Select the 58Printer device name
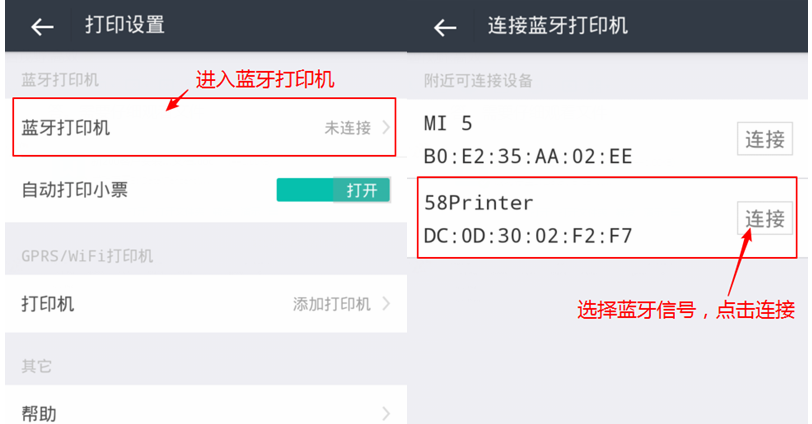 479,203
